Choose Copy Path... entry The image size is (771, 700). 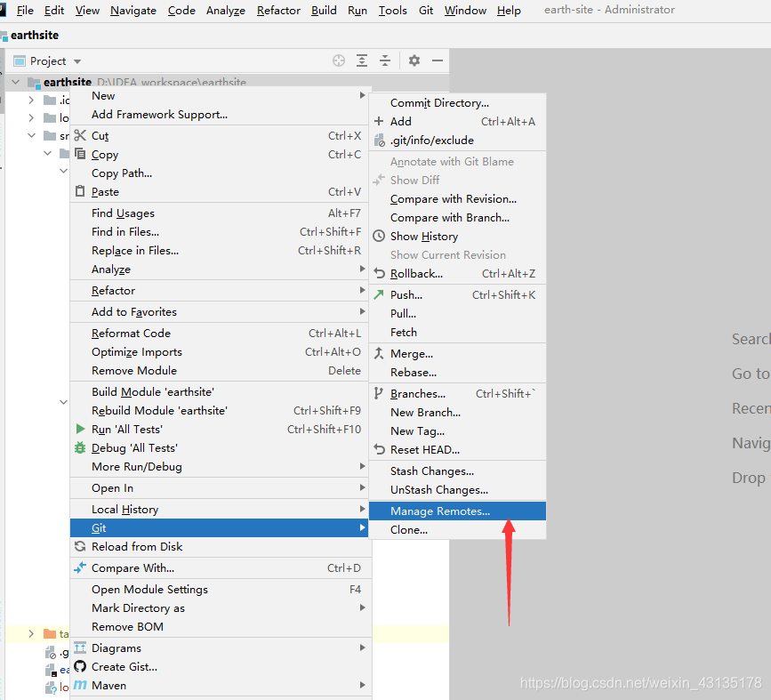(220, 173)
